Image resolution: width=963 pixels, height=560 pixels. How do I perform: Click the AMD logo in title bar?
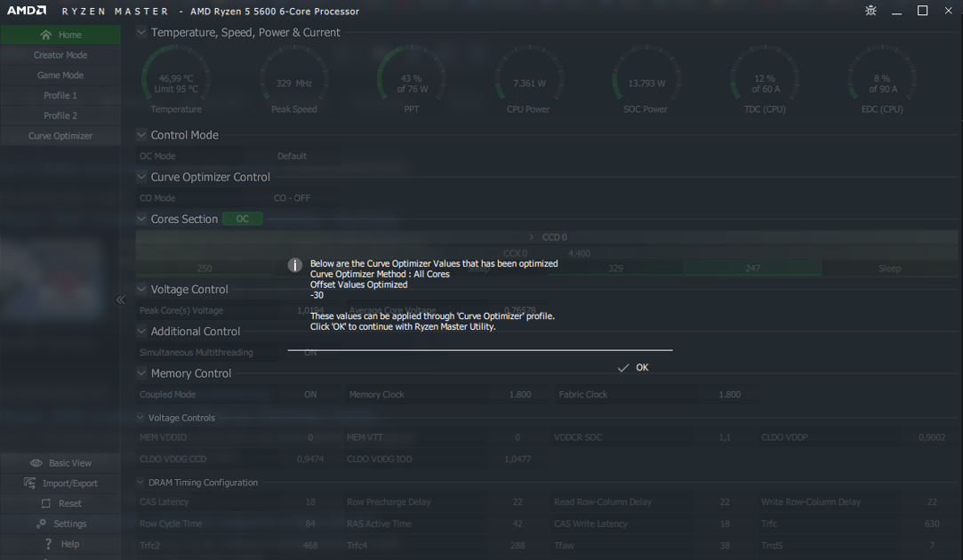click(x=27, y=11)
